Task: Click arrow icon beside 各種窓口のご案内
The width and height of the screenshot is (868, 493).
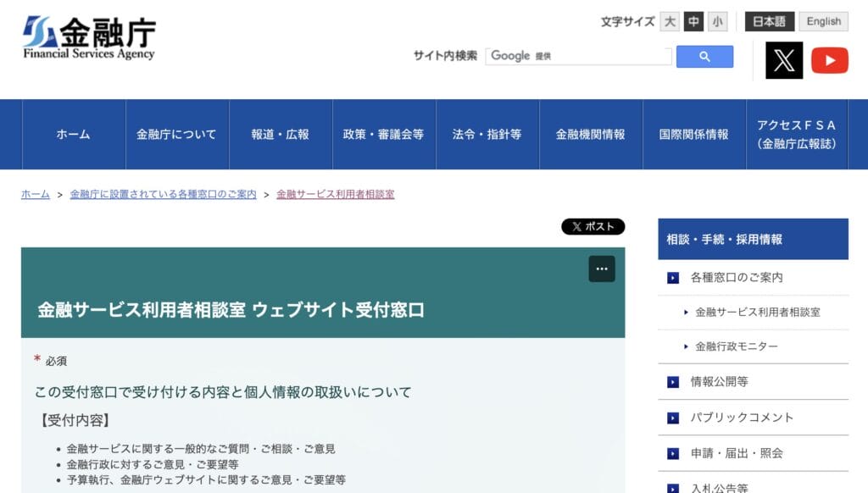Action: click(x=673, y=278)
